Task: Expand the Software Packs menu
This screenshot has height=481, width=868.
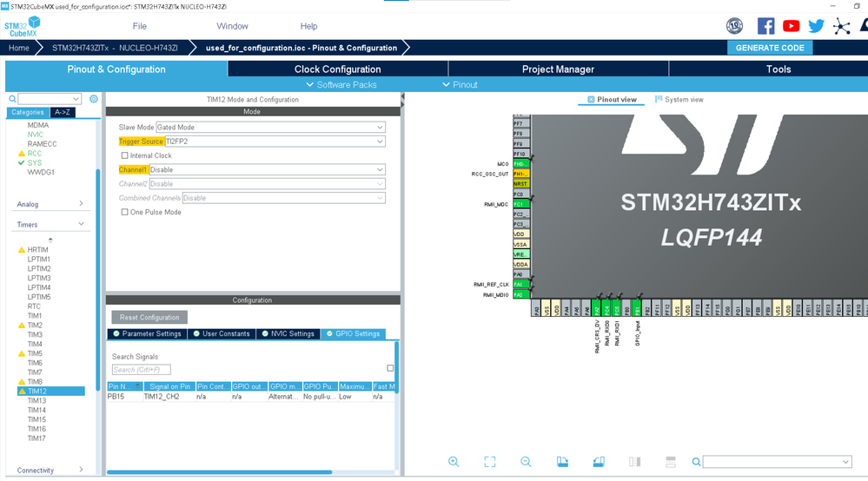Action: pyautogui.click(x=341, y=84)
